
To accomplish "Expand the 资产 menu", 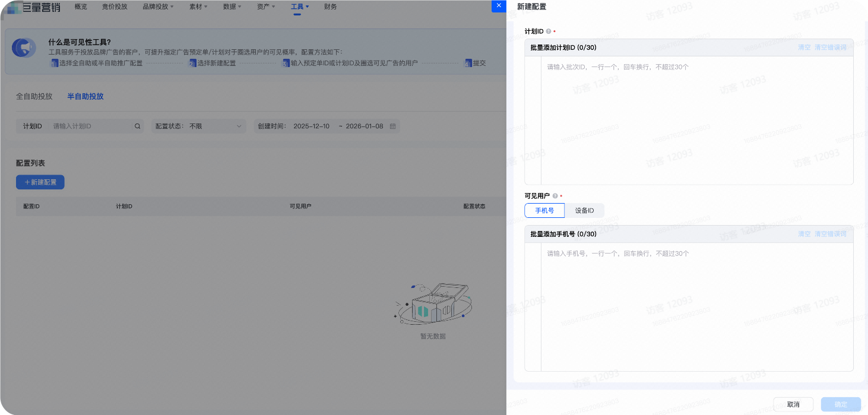I will (x=266, y=7).
